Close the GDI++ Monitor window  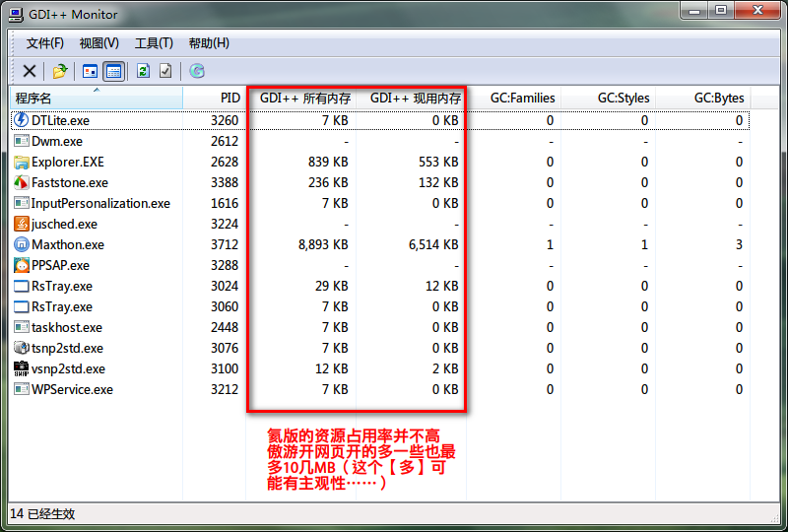[x=757, y=11]
